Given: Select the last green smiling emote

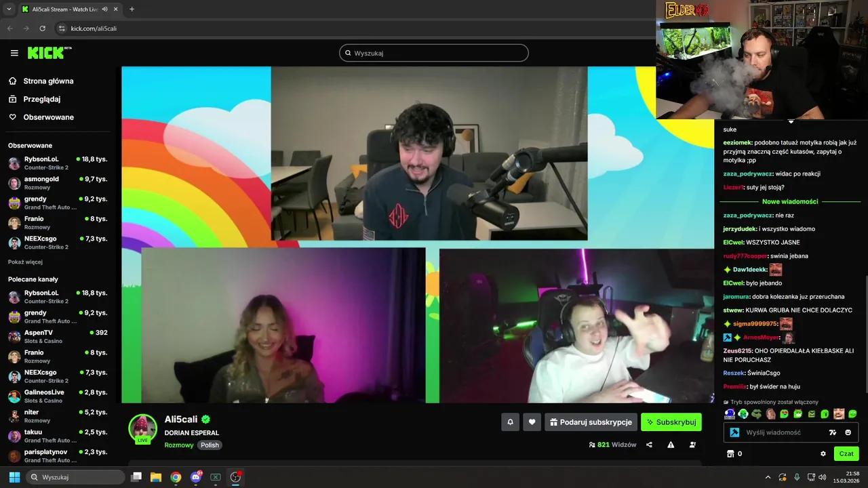Looking at the screenshot, I should pos(852,413).
